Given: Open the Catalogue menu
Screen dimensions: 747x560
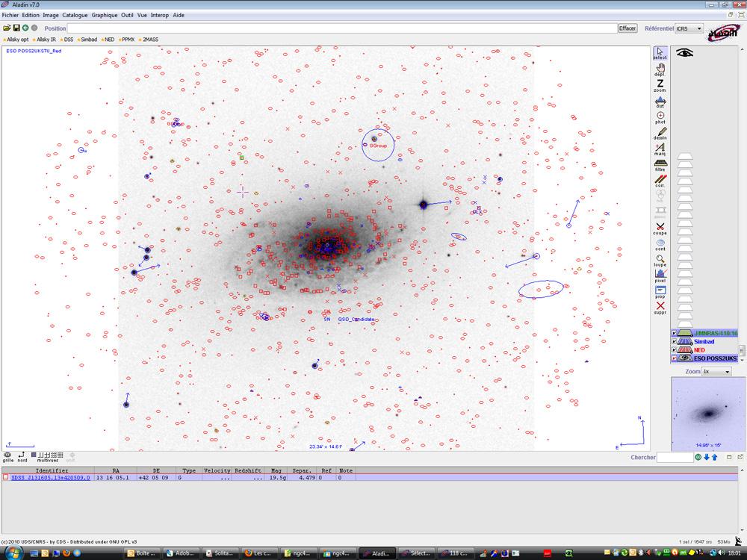Looking at the screenshot, I should (75, 15).
